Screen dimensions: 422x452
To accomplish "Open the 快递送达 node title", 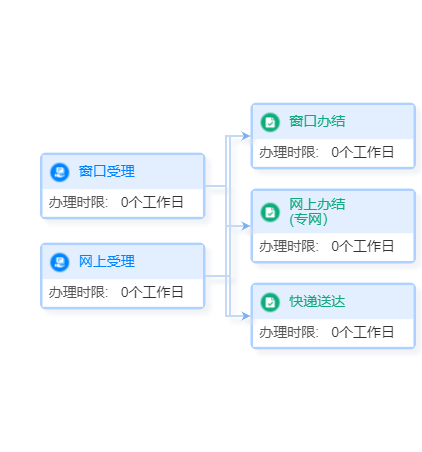I will coord(317,302).
